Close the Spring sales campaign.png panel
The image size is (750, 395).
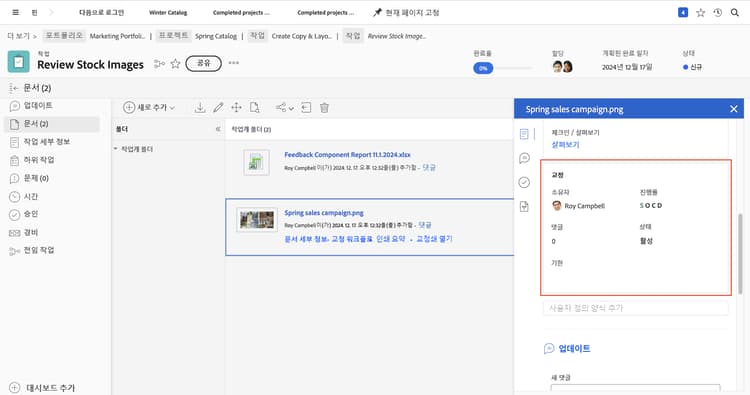(734, 109)
